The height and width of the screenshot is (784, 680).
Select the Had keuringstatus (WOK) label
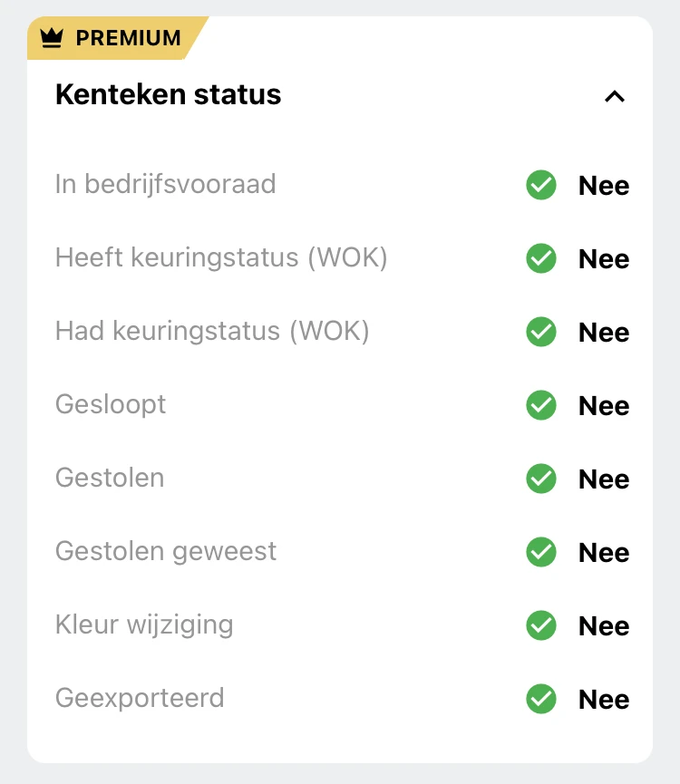point(212,332)
